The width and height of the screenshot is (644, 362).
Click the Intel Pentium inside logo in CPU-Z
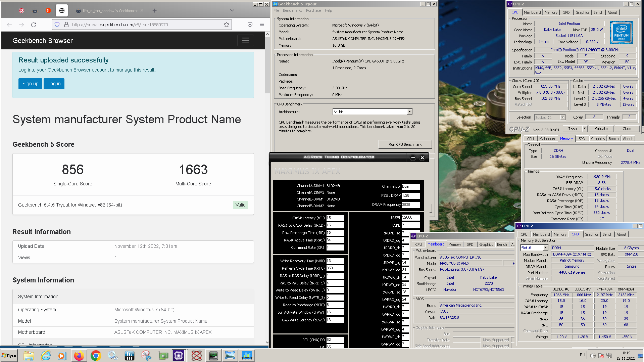click(x=622, y=33)
